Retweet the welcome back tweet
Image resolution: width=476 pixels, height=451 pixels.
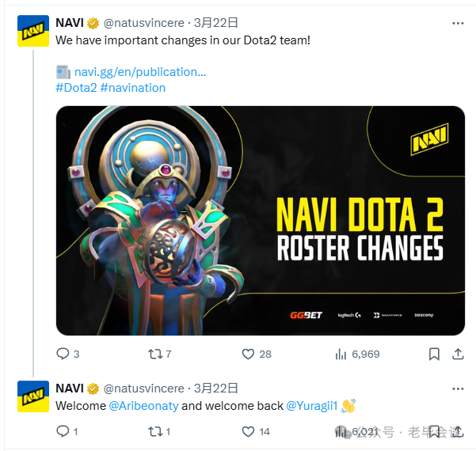[159, 431]
